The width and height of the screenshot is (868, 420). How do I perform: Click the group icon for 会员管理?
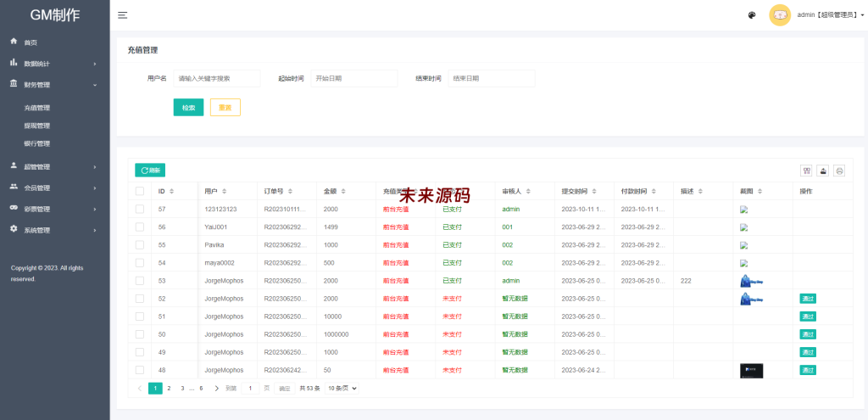(x=14, y=187)
